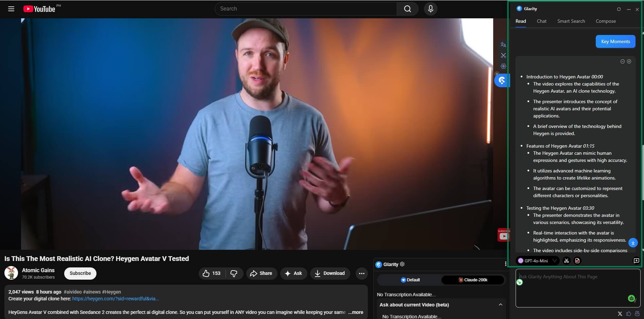
Task: Click the Ask Glarity Anything prompt box
Action: [578, 288]
